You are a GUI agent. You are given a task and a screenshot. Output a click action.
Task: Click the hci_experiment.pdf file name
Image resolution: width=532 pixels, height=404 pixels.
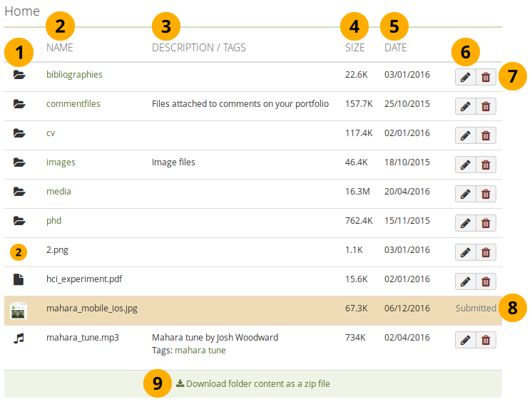pyautogui.click(x=79, y=279)
